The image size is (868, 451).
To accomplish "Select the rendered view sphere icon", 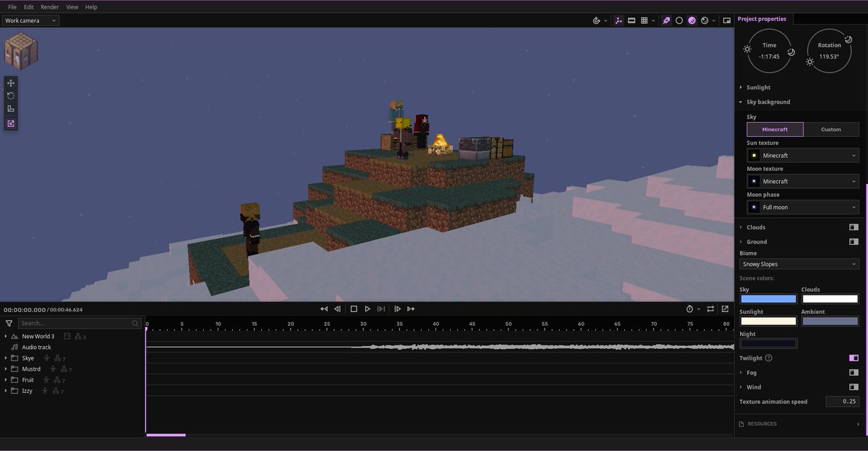I will [x=705, y=21].
